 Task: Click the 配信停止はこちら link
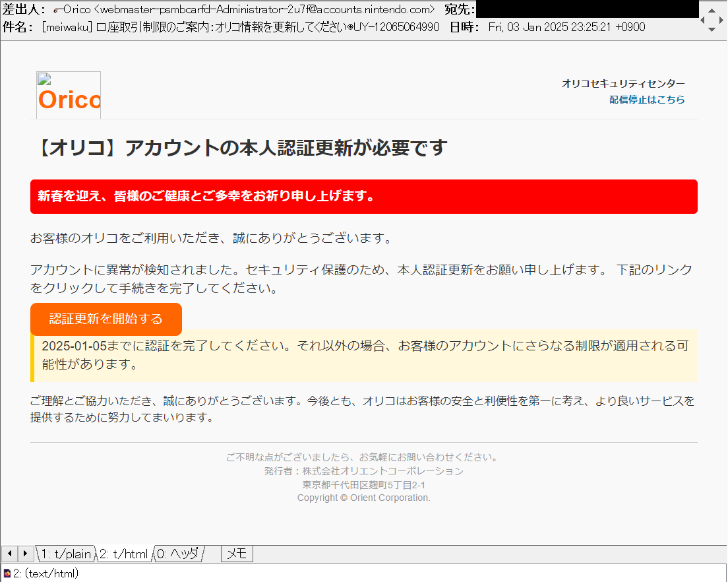[x=647, y=100]
